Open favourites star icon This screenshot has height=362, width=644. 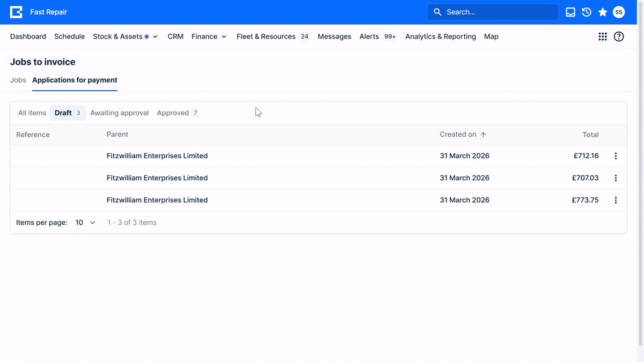click(x=603, y=12)
